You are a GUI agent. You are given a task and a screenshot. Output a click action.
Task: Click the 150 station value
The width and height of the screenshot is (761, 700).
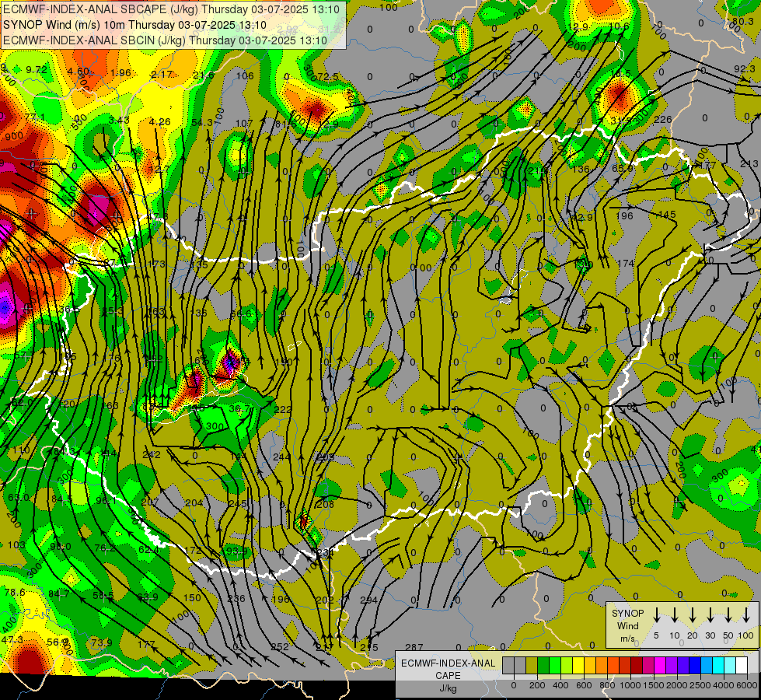(192, 597)
